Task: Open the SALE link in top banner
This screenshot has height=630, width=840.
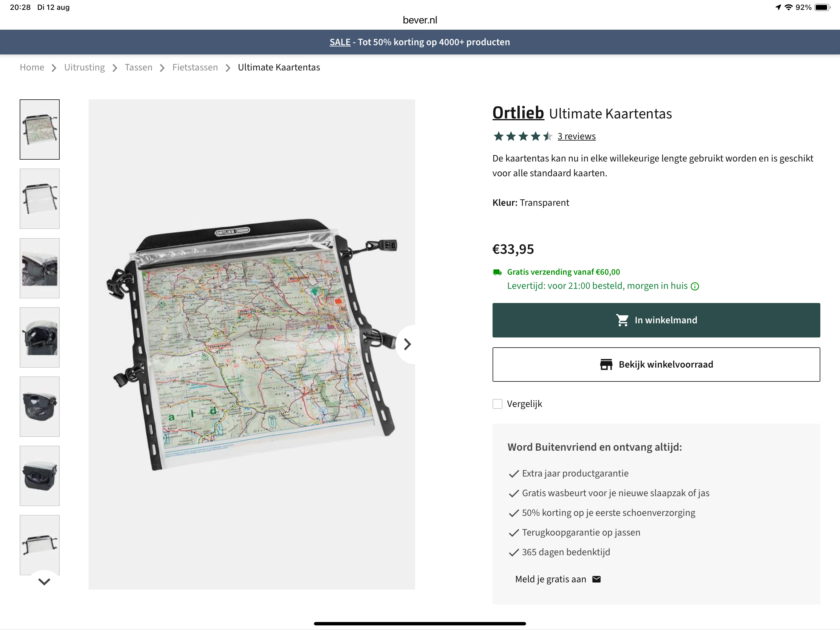Action: tap(340, 42)
